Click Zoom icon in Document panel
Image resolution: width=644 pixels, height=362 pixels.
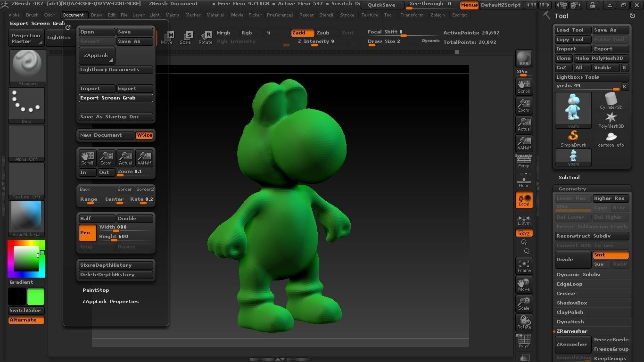coord(106,158)
